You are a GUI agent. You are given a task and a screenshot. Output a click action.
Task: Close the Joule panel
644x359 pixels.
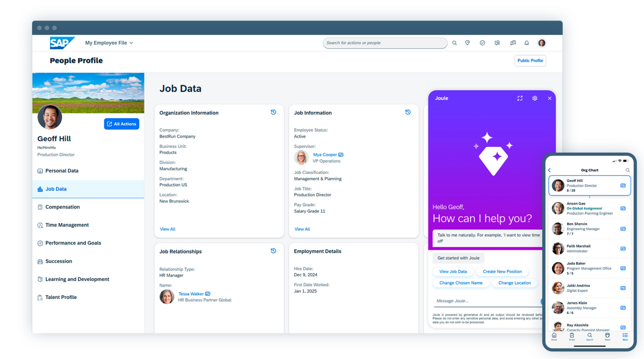[x=550, y=98]
